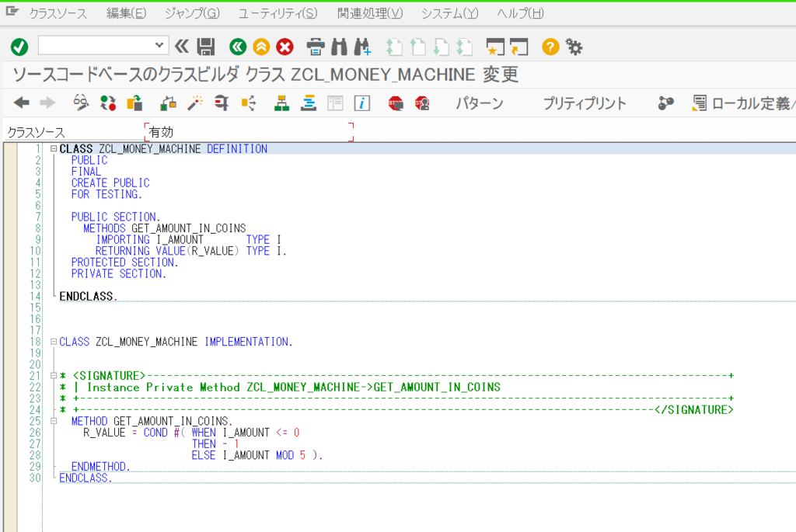
Task: Open Help via the yellow question mark
Action: [x=550, y=47]
